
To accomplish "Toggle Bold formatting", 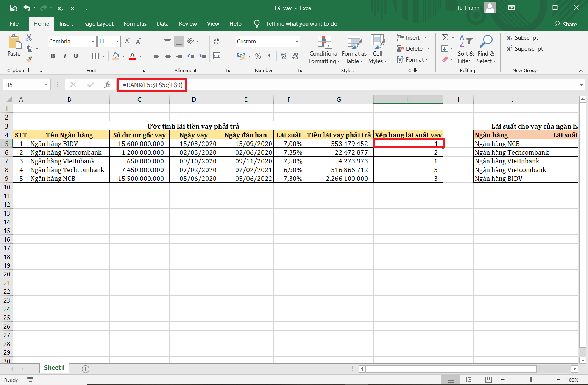I will [x=53, y=56].
